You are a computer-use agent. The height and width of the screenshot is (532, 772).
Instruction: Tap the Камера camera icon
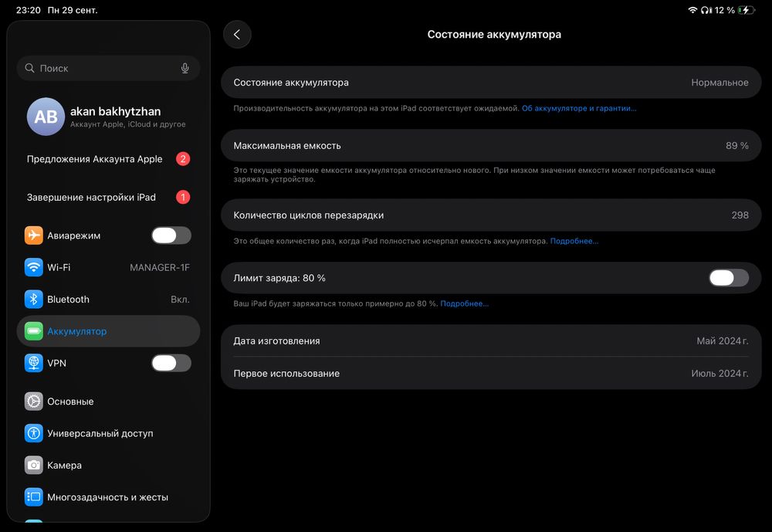coord(33,466)
